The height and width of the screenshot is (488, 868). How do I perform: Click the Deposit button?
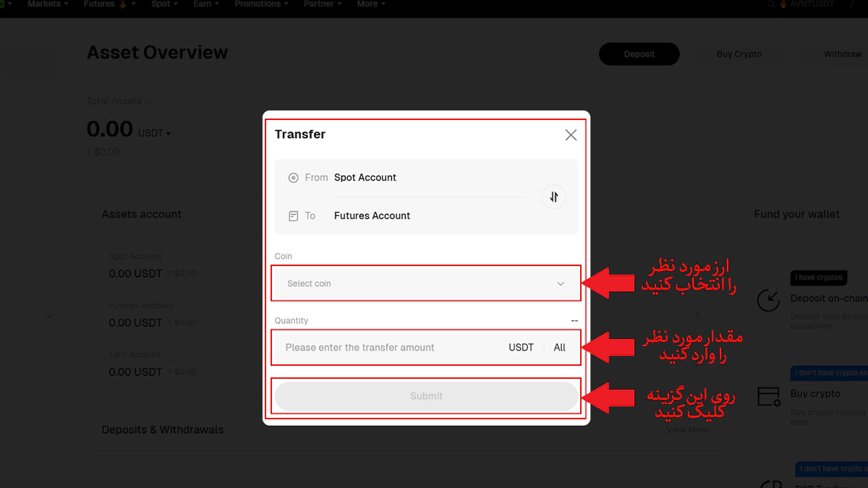[x=639, y=54]
